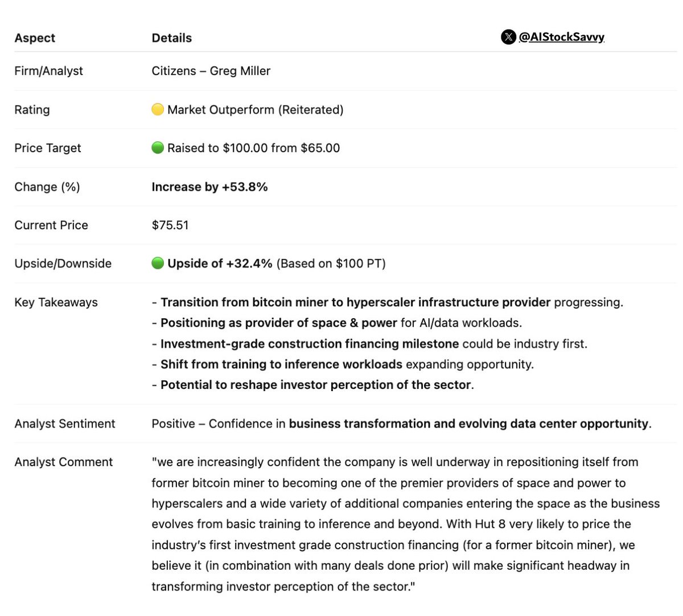Select the Upside/Downside row label

(x=63, y=264)
